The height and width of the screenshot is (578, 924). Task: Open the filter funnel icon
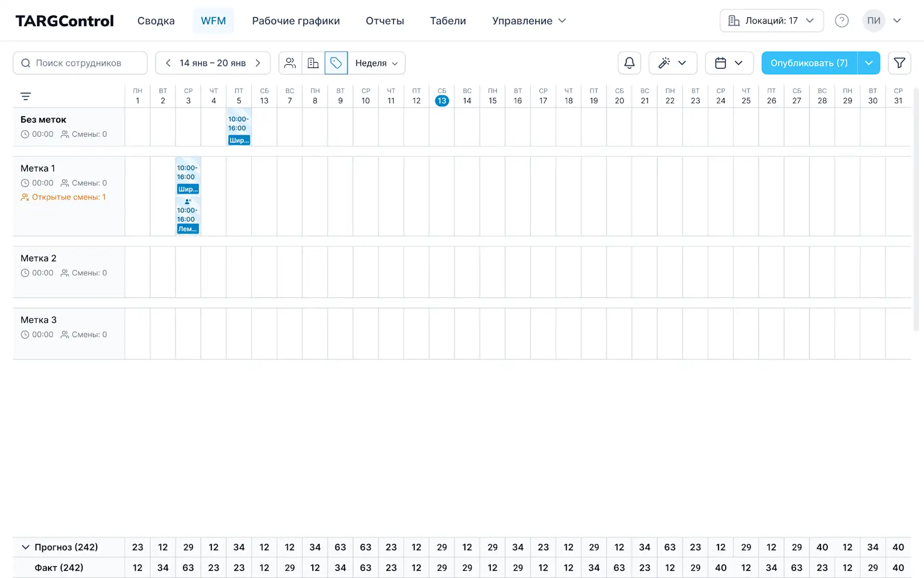coord(899,63)
